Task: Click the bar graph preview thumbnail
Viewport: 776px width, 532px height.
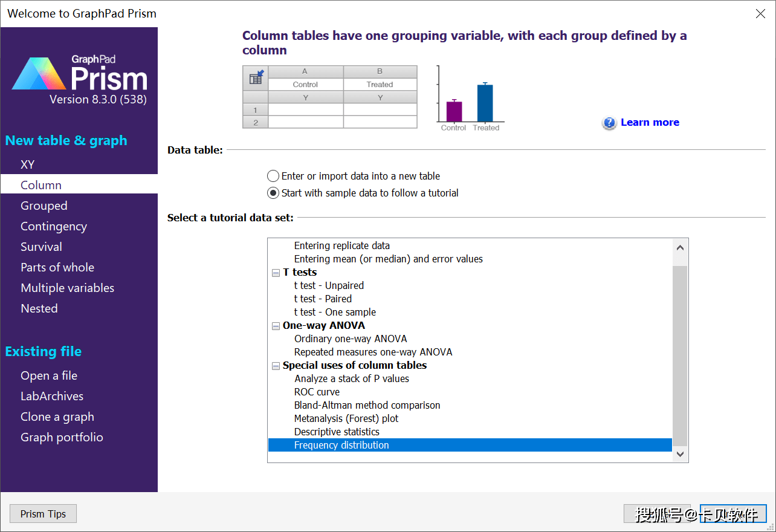Action: click(x=470, y=98)
